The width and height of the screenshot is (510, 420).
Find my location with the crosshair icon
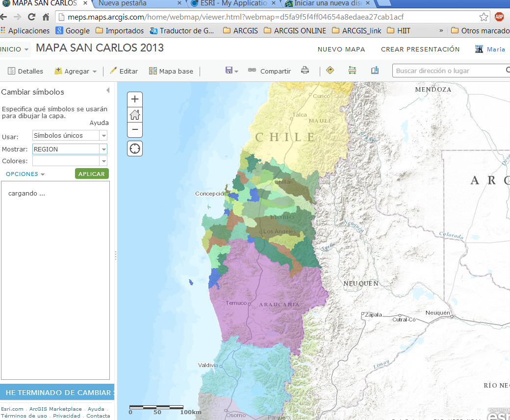[135, 148]
